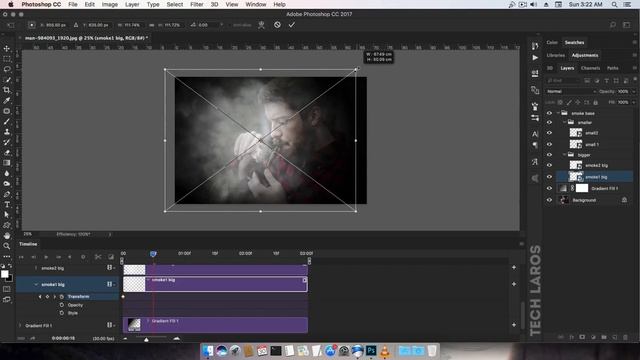Screen dimensions: 640x360
Task: Toggle visibility of the smaller group
Action: tap(549, 122)
